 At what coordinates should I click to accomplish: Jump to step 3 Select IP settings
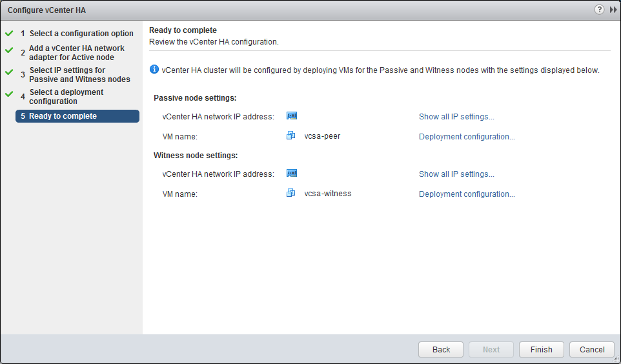tap(79, 75)
